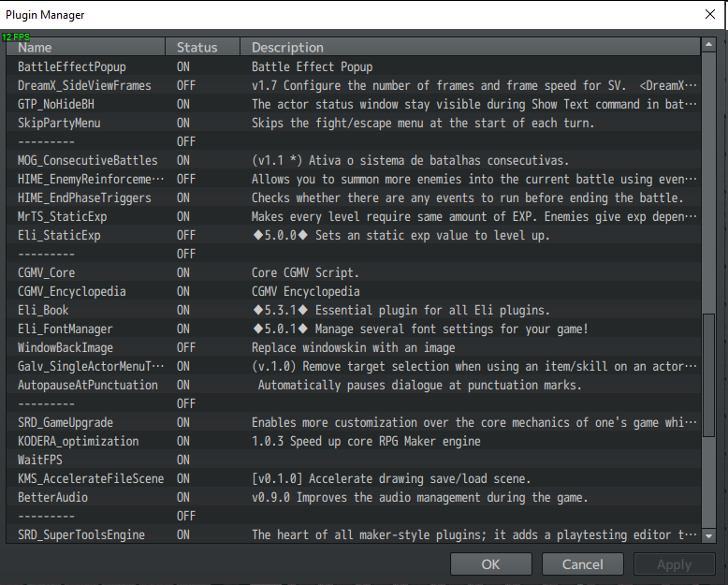
Task: Click description 'Accelerate drawing save/load scene'
Action: 420,478
